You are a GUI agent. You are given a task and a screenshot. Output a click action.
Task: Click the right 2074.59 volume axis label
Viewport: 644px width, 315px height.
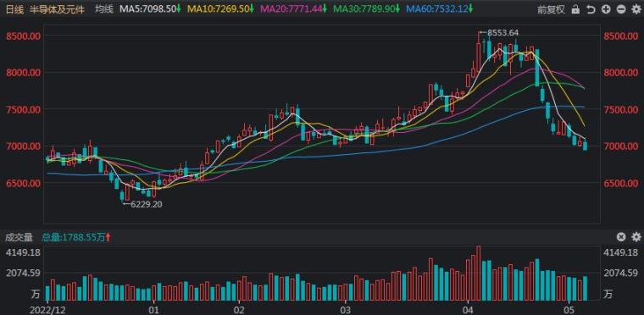[621, 273]
